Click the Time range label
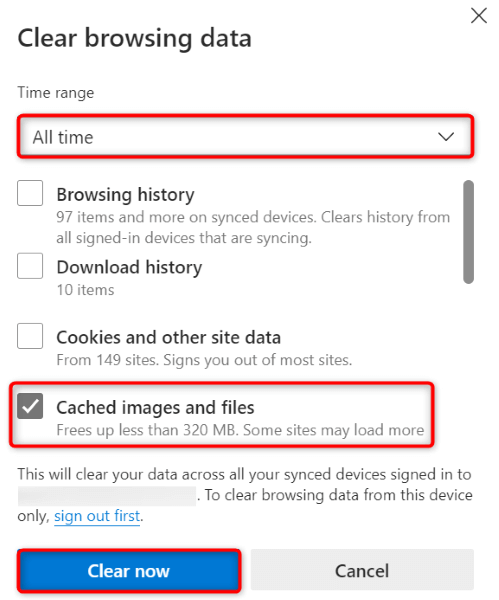Image resolution: width=499 pixels, height=600 pixels. coord(56,93)
